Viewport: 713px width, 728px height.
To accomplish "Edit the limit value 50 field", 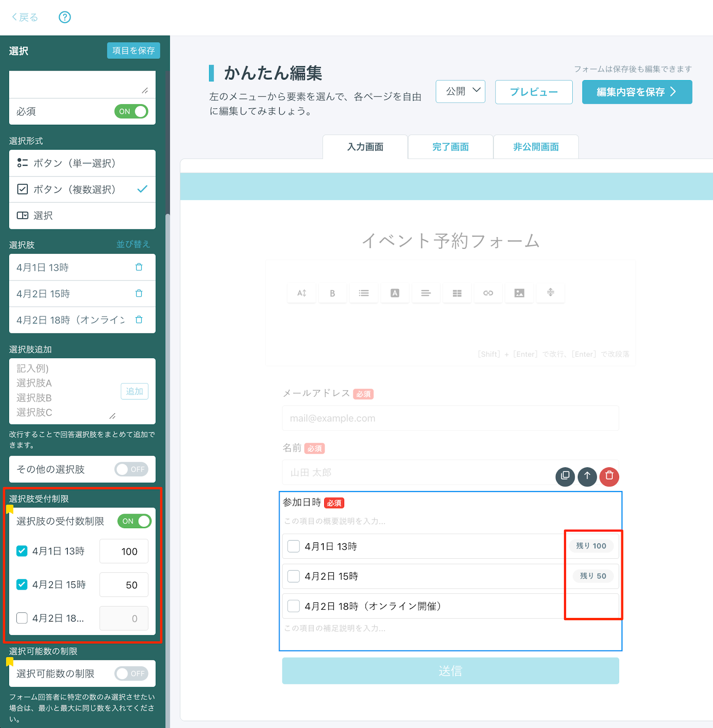I will point(124,585).
